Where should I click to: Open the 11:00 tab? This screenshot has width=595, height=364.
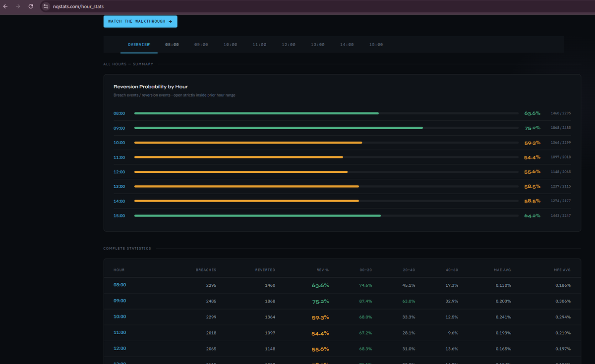pyautogui.click(x=259, y=45)
